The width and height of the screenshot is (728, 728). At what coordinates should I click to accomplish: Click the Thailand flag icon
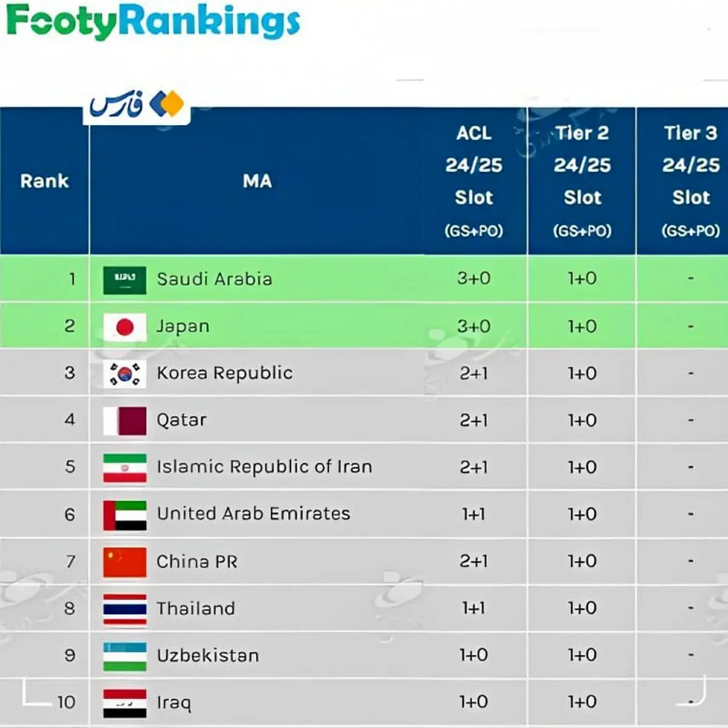click(124, 609)
